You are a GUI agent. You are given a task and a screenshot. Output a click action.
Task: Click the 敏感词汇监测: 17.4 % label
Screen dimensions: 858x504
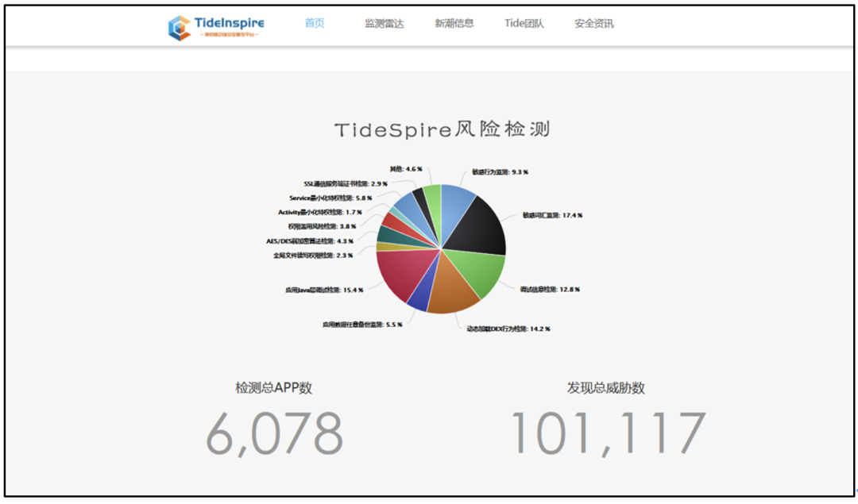553,215
